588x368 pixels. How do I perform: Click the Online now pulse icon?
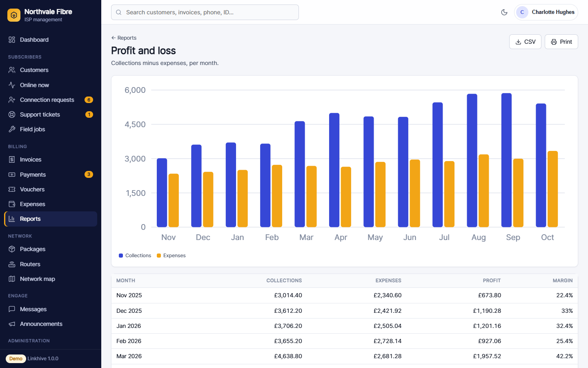coord(12,85)
